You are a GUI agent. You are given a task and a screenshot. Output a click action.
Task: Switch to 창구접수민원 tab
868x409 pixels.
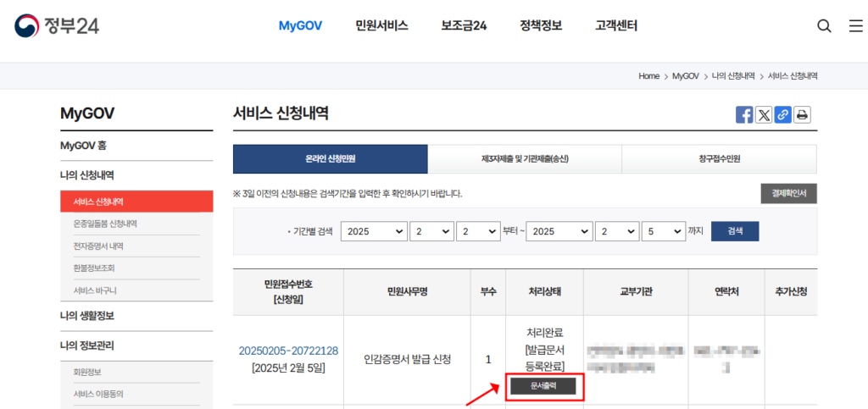pyautogui.click(x=719, y=159)
